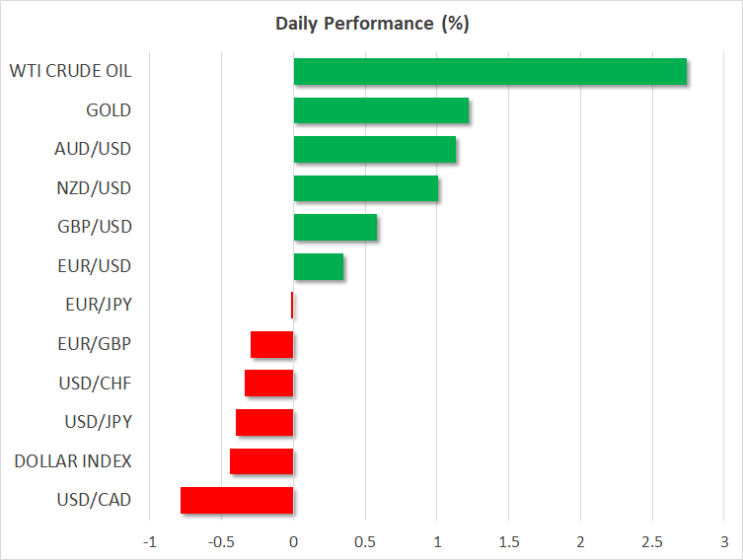Select the USD/JPY red bar
Image resolution: width=743 pixels, height=560 pixels.
[264, 422]
